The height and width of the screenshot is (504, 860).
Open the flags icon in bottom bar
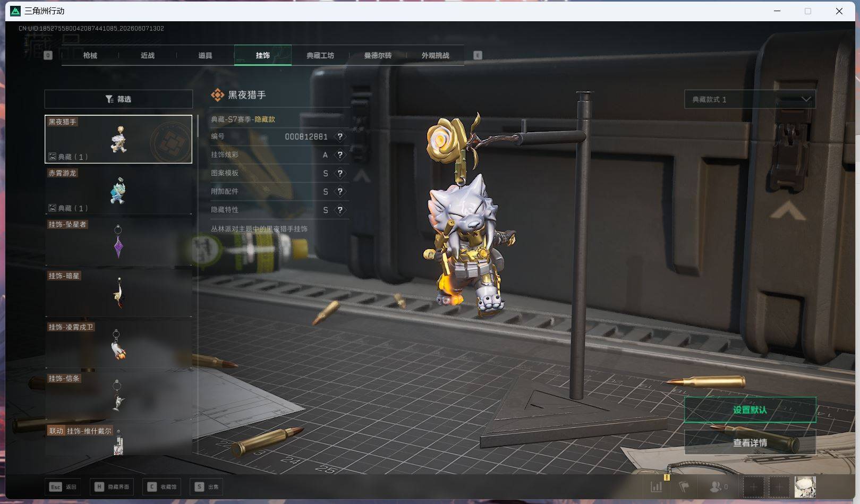click(684, 486)
